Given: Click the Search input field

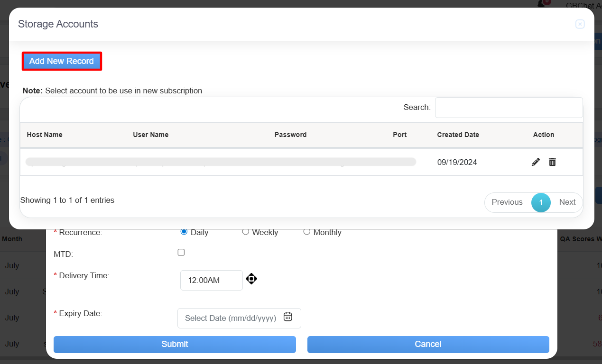Looking at the screenshot, I should pos(508,108).
